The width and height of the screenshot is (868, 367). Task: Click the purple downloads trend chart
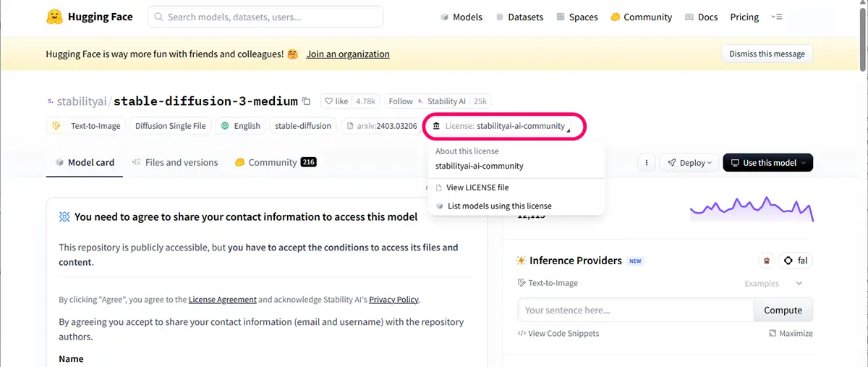pos(752,208)
